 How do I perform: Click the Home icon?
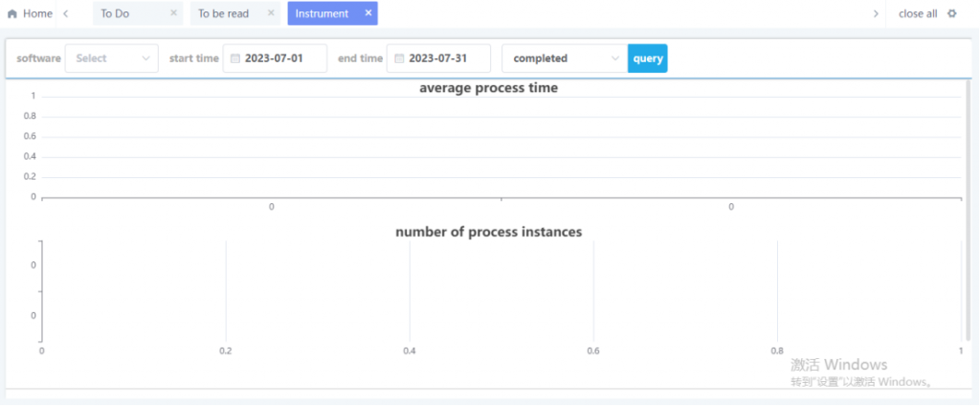point(12,14)
